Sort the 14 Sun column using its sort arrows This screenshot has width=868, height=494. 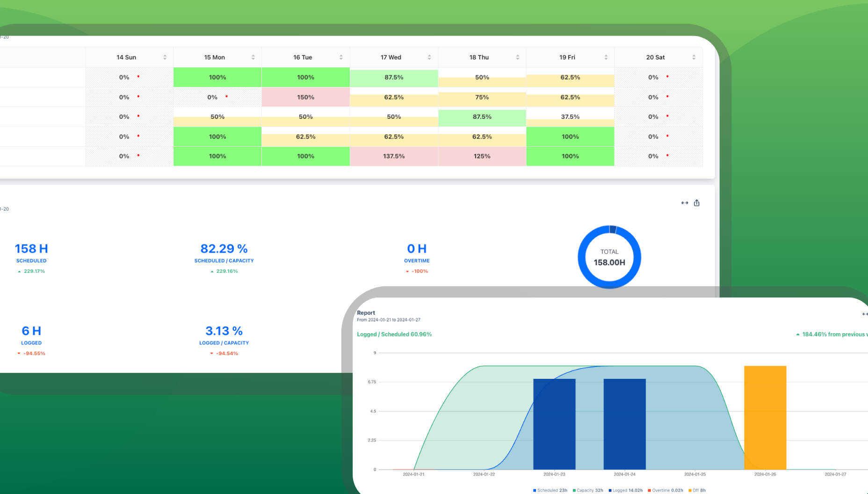pos(165,57)
